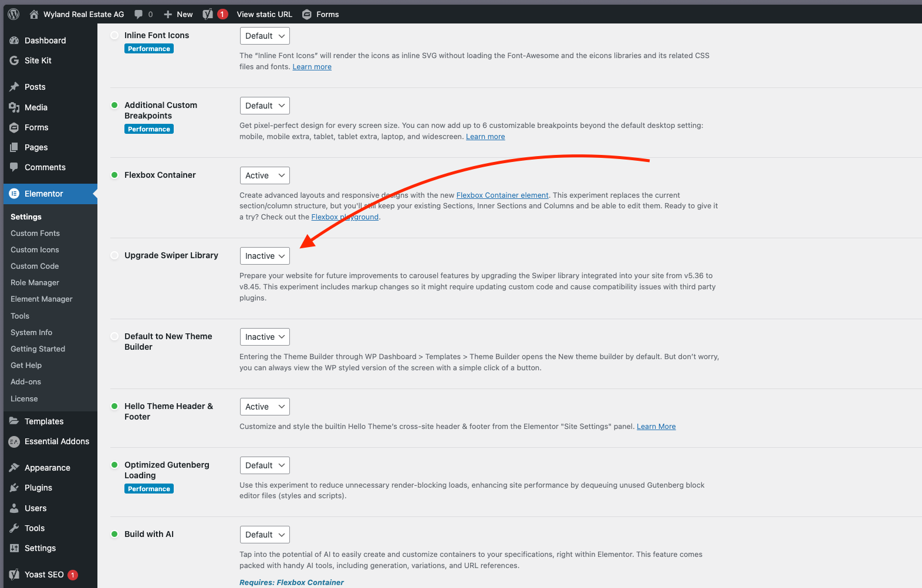Click the 'Requires: Flexbox Container' text
Viewport: 922px width, 588px height.
pos(292,583)
